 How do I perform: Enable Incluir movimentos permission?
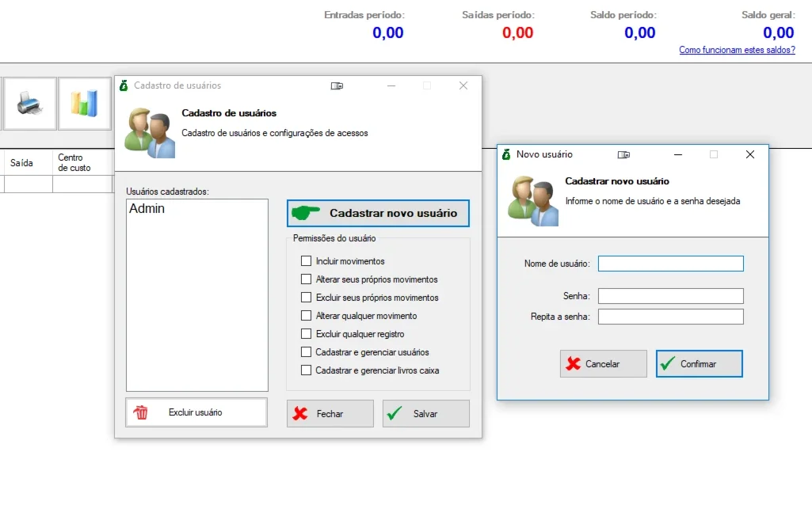(x=306, y=261)
